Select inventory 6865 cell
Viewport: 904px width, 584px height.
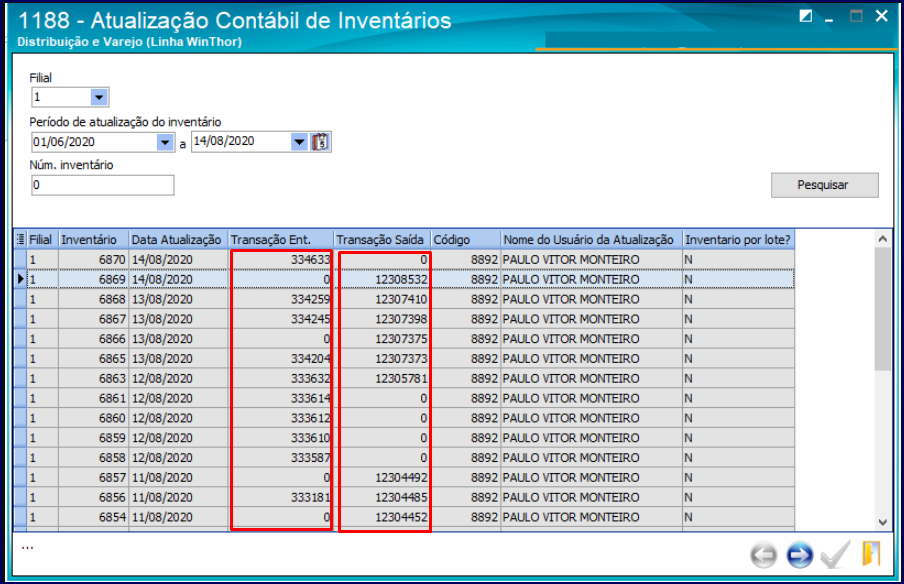coord(93,359)
